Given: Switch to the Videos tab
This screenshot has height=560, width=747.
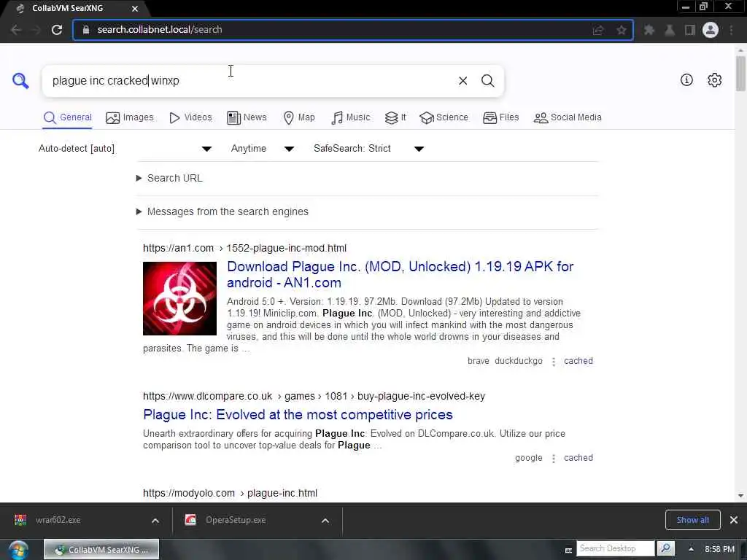Looking at the screenshot, I should (x=190, y=117).
